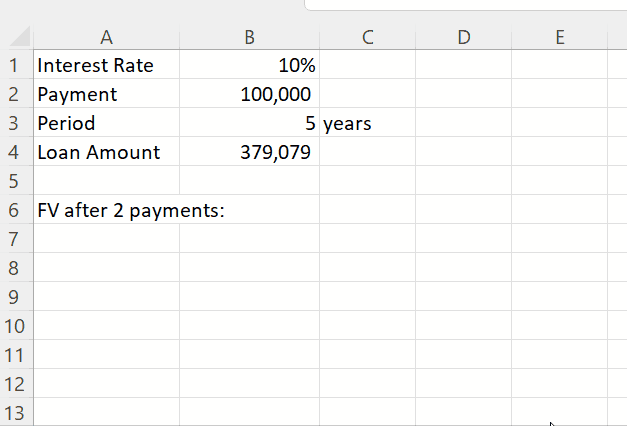This screenshot has height=426, width=627.
Task: Select column C header
Action: click(367, 38)
